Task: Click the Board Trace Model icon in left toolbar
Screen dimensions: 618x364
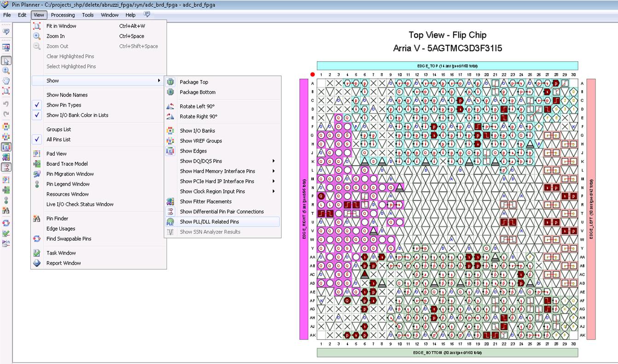Action: 6,190
